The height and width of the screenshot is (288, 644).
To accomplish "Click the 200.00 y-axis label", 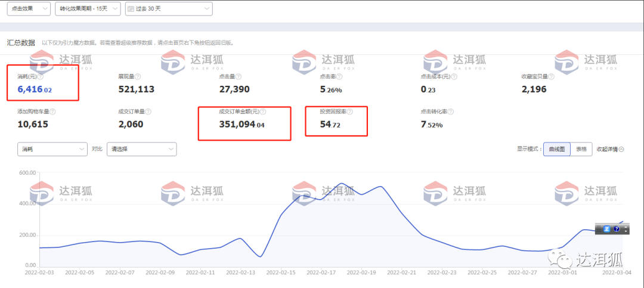I will [27, 236].
